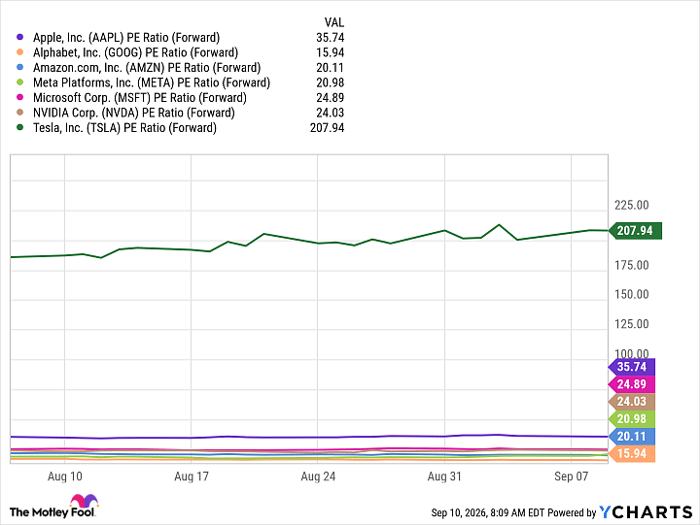Click The Motley Fool logo
The height and width of the screenshot is (525, 700).
click(54, 506)
